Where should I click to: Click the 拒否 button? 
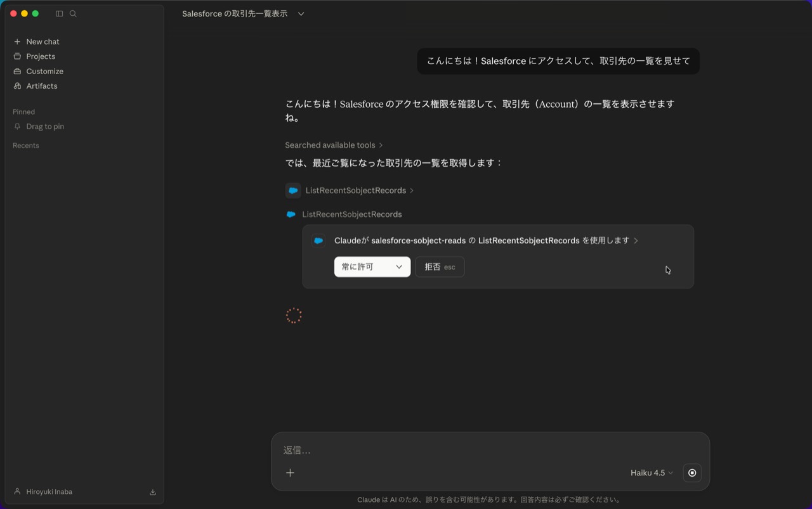pos(440,267)
